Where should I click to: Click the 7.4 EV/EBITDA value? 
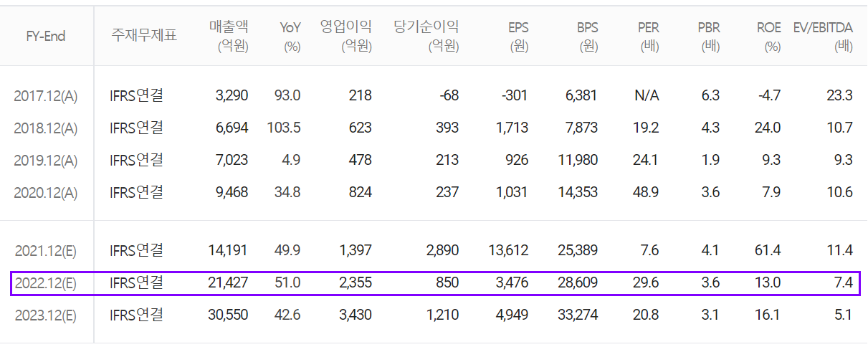point(844,282)
